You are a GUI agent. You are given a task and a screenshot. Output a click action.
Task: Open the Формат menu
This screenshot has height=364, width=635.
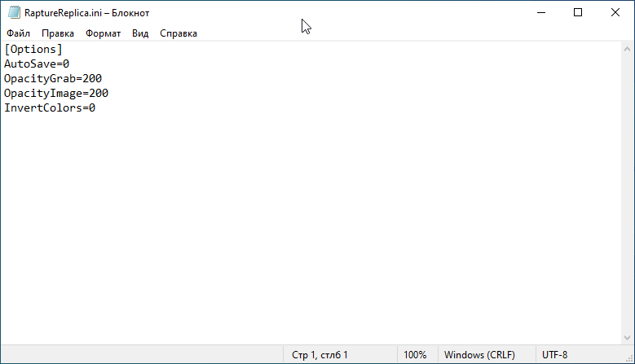pos(103,33)
